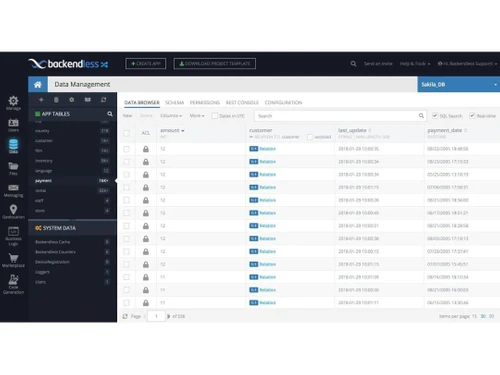Open the More dropdown
The image size is (500, 375).
197,116
